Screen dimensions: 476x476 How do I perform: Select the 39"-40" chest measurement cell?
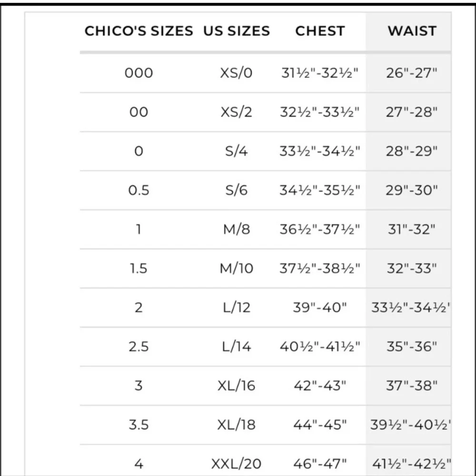pos(319,307)
